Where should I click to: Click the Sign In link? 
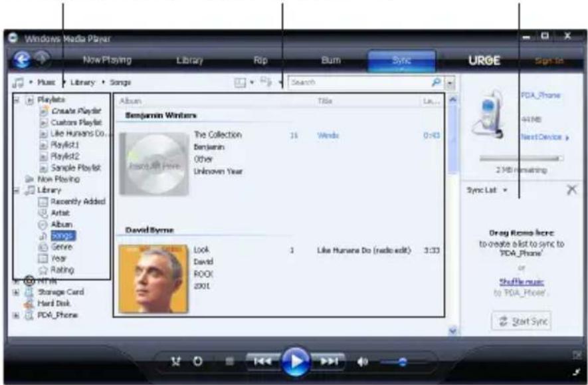coord(549,61)
